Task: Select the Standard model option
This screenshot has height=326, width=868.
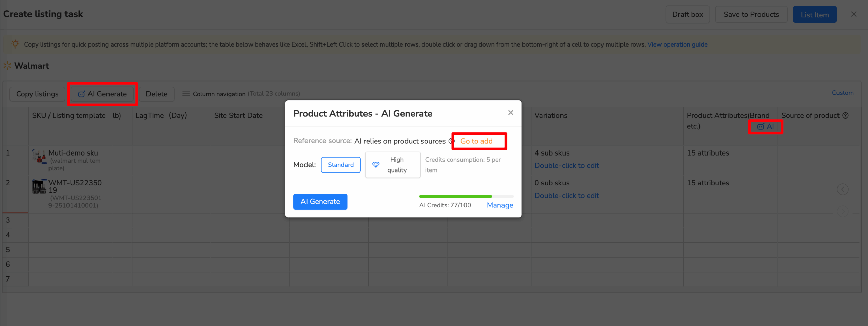Action: 341,165
